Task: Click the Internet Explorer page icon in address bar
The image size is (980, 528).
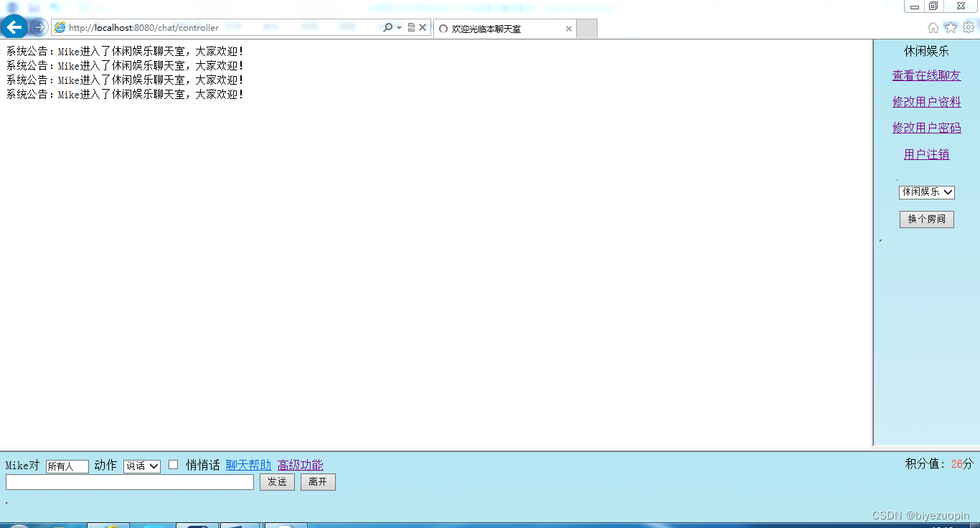Action: pos(60,27)
